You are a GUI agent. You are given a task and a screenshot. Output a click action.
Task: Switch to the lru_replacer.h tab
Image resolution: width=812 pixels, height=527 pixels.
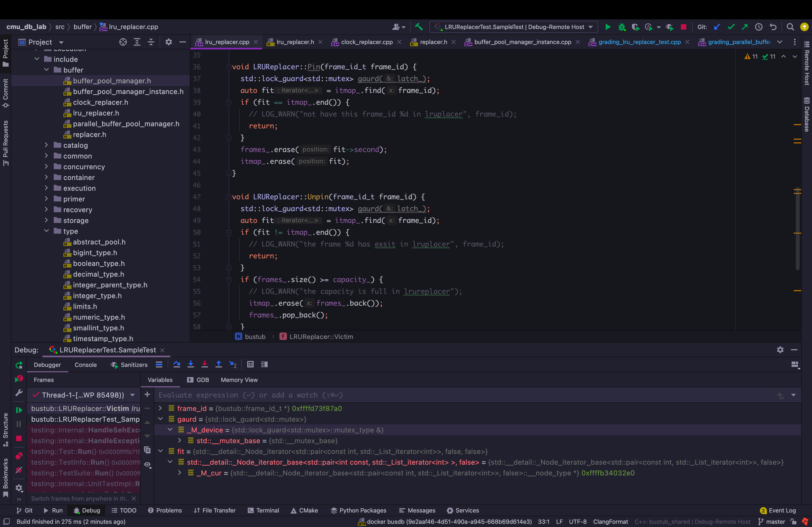(x=295, y=42)
